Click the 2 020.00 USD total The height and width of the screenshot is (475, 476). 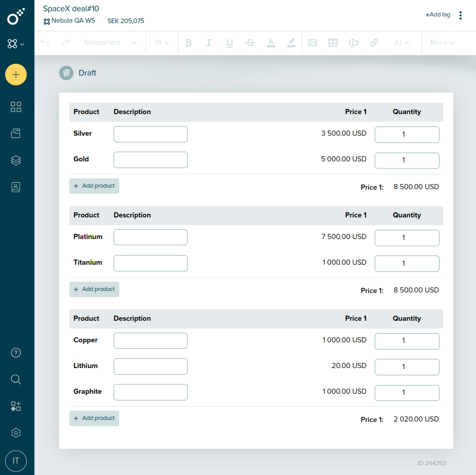tap(416, 419)
